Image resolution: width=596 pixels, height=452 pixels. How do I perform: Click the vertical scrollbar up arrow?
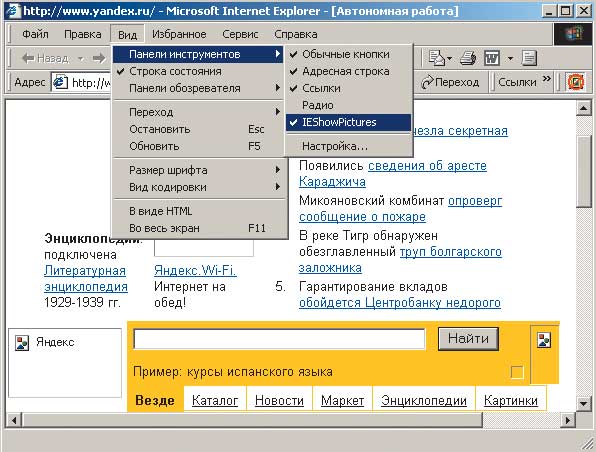tap(583, 109)
